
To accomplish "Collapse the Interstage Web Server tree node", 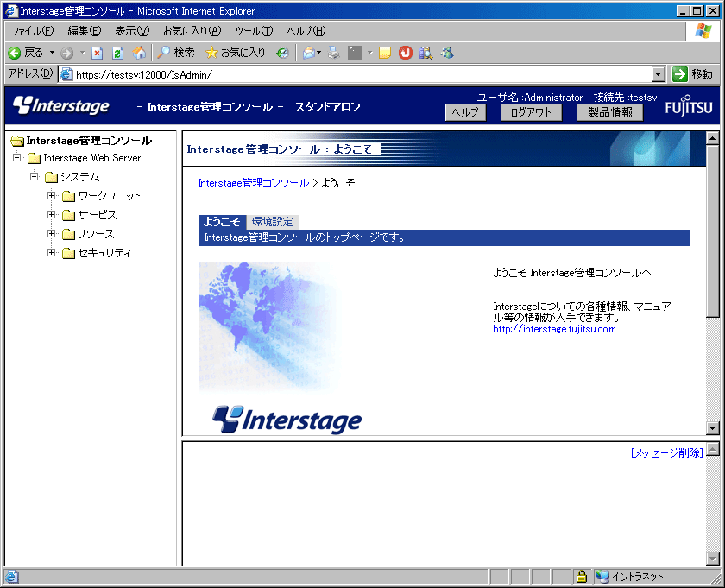I will (17, 158).
